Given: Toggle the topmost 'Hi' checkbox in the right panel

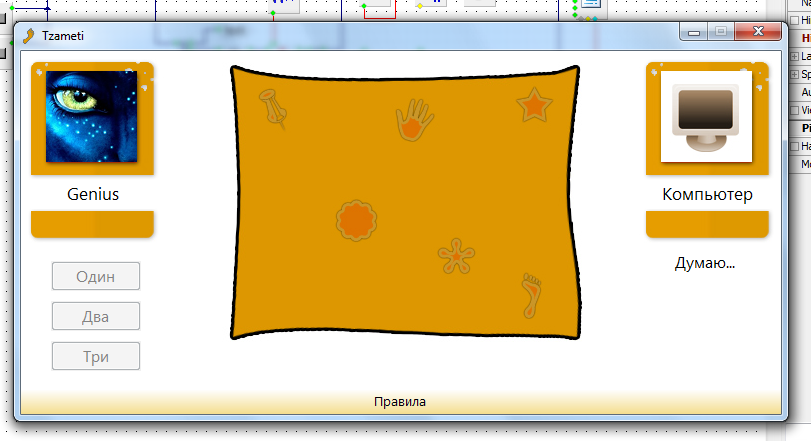Looking at the screenshot, I should click(x=795, y=20).
